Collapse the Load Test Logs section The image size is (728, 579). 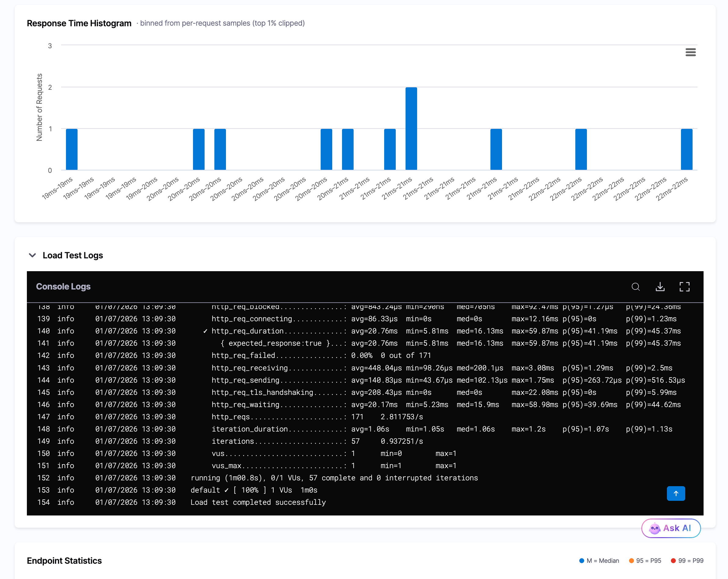tap(32, 255)
